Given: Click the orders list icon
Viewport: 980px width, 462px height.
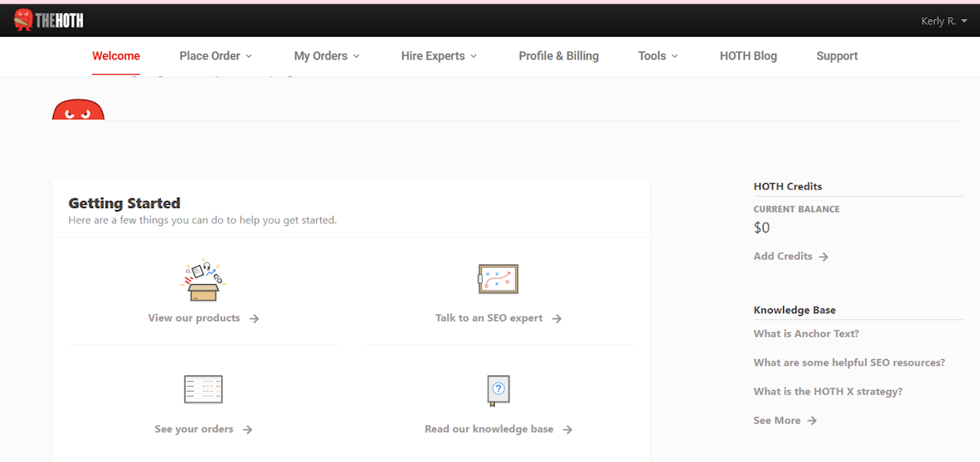Looking at the screenshot, I should point(203,389).
